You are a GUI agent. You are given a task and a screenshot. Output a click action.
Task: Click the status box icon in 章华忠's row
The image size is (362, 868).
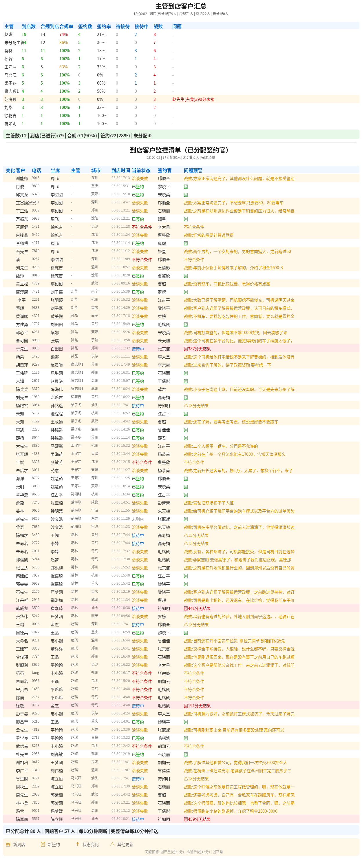pyautogui.click(x=186, y=495)
